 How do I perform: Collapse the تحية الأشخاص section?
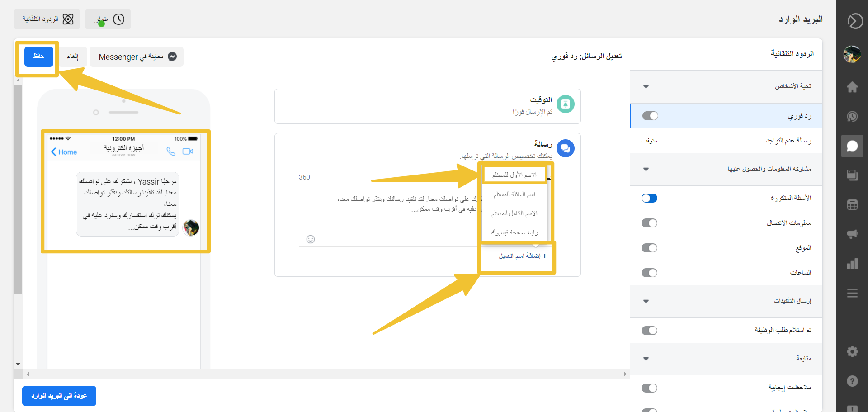point(646,86)
